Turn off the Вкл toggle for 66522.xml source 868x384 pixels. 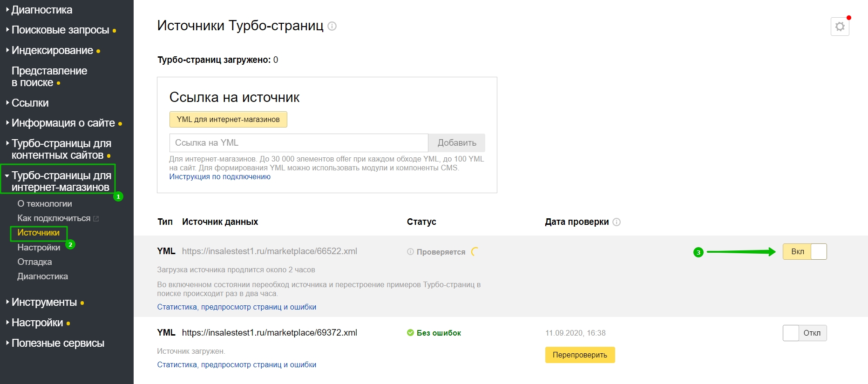(804, 252)
